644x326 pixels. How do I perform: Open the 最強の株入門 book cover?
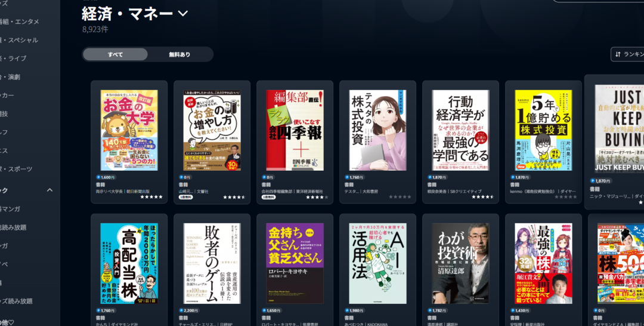[x=543, y=263]
